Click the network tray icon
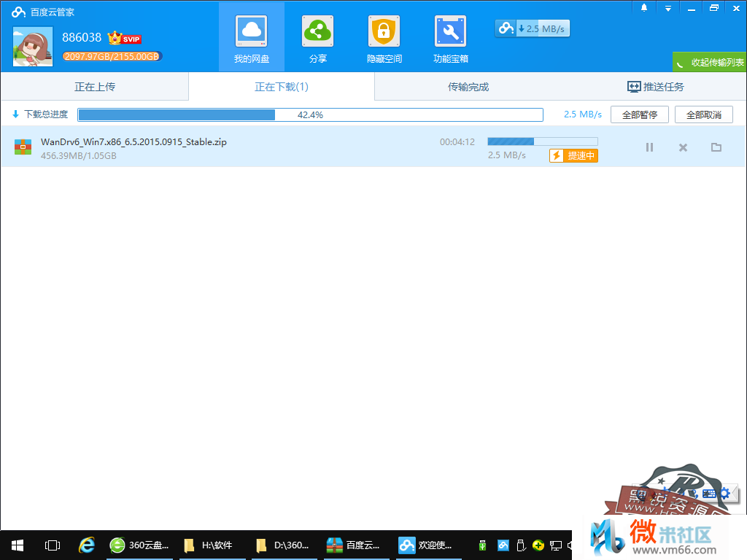The image size is (747, 560). click(x=556, y=545)
